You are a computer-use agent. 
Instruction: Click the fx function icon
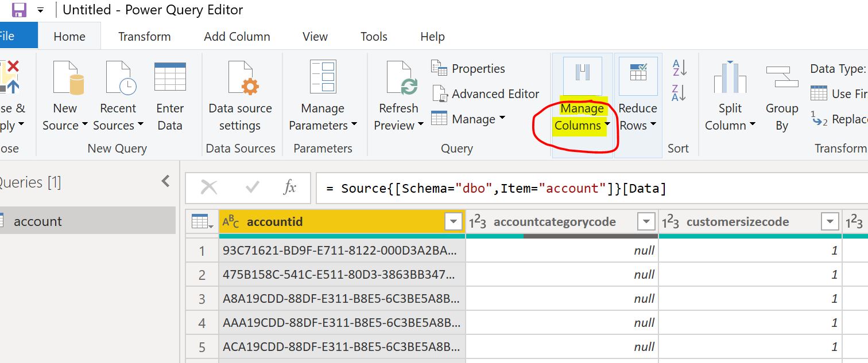(x=290, y=187)
